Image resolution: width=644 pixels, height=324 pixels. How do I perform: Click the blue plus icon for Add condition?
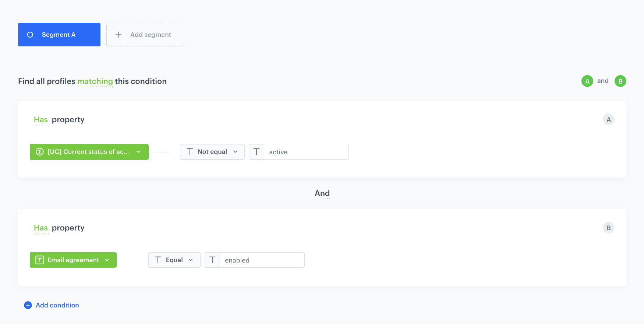pos(28,305)
